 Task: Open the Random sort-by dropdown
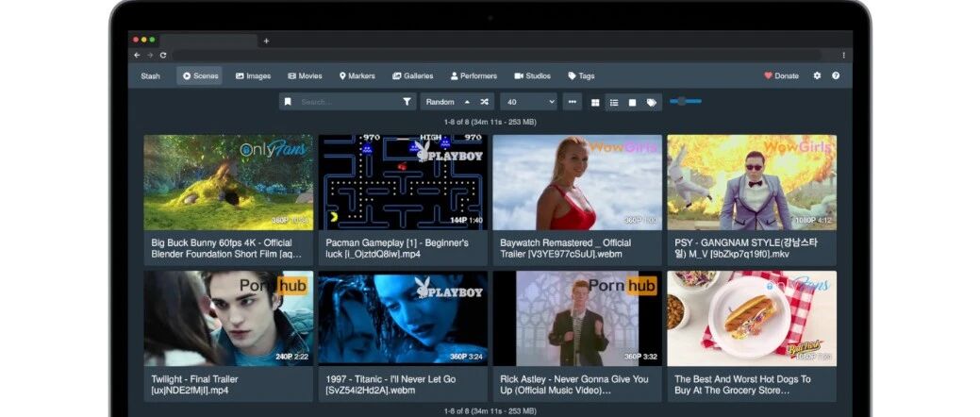pyautogui.click(x=440, y=102)
